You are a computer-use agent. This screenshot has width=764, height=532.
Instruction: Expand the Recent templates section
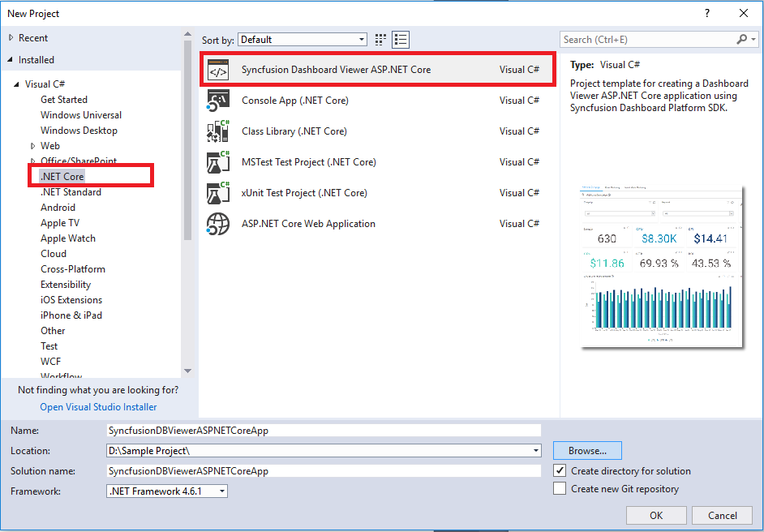tap(11, 38)
